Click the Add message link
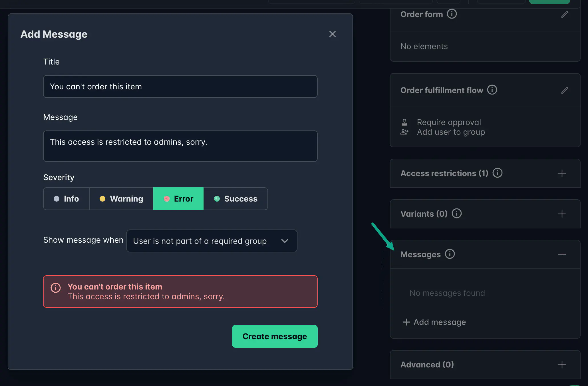 click(434, 322)
